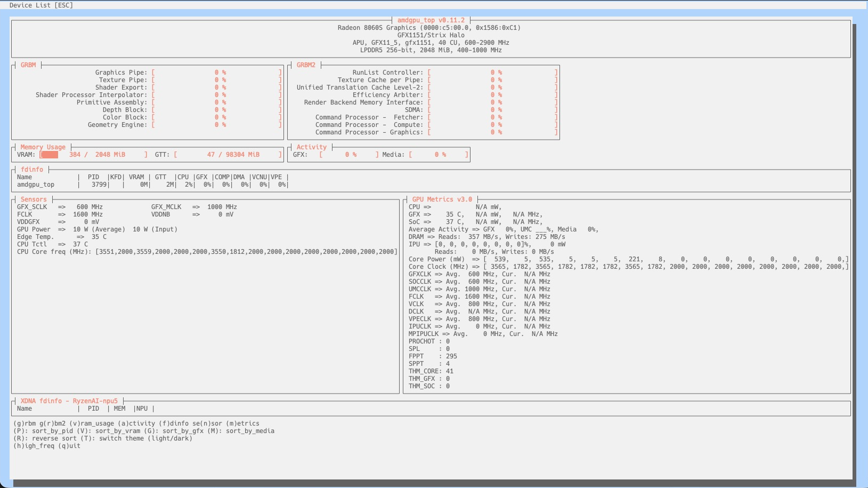Click the GPU Metrics v3.0 panel title
Screen dimensions: 868x488
(x=442, y=199)
